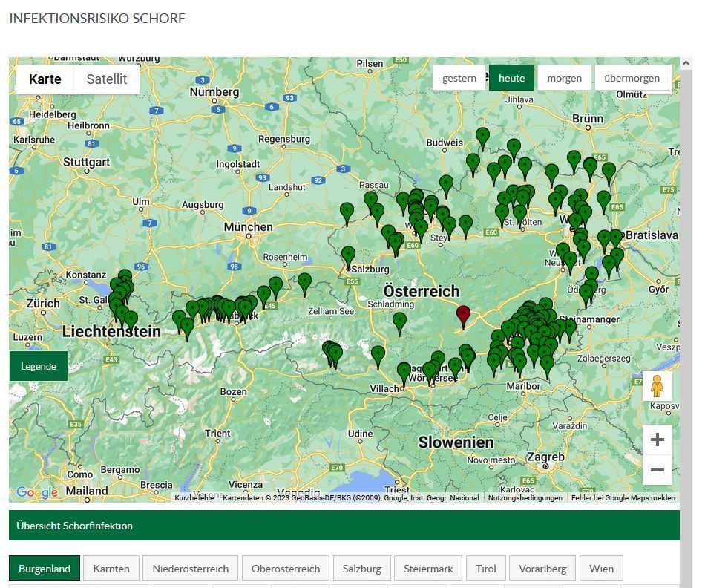The image size is (705, 588).
Task: Open the Niederösterreich tab
Action: tap(190, 569)
